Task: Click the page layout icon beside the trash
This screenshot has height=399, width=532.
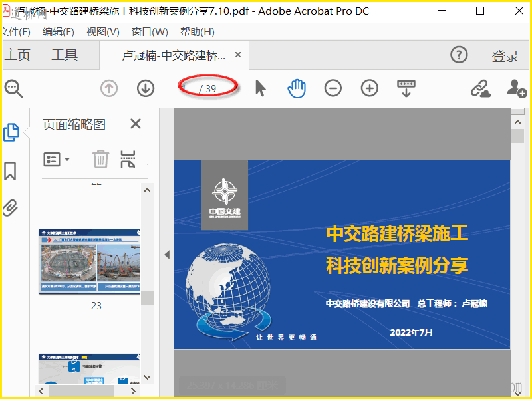Action: [128, 159]
